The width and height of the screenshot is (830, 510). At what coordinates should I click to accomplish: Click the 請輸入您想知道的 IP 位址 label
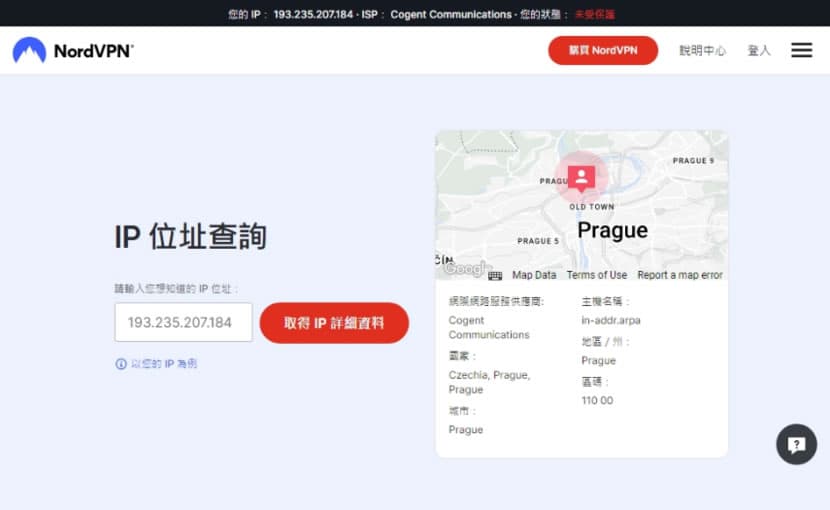(176, 289)
